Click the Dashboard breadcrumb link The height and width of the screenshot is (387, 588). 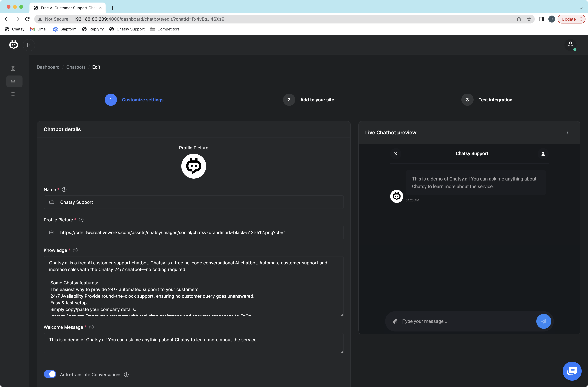pyautogui.click(x=48, y=67)
